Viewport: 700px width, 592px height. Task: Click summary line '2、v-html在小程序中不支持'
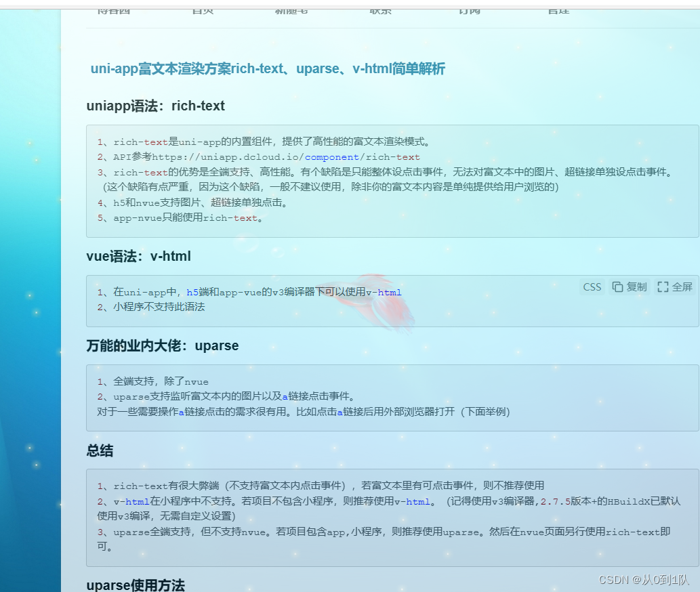(x=388, y=509)
